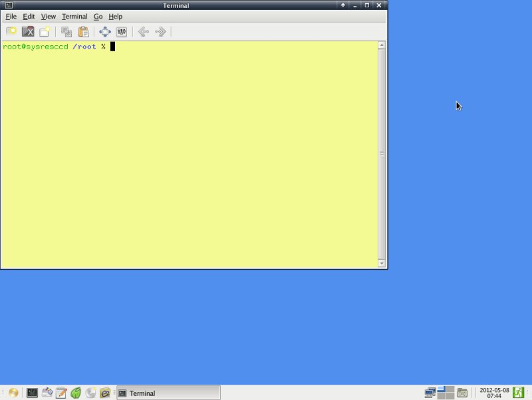The image size is (532, 400).
Task: Close the Terminal window
Action: (x=378, y=5)
